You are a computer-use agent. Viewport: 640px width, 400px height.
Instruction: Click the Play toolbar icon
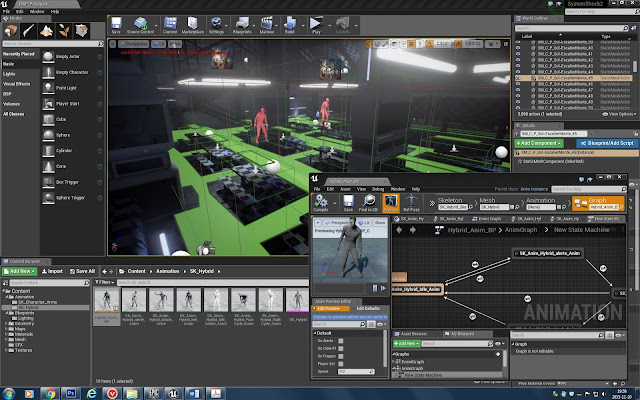pyautogui.click(x=316, y=23)
